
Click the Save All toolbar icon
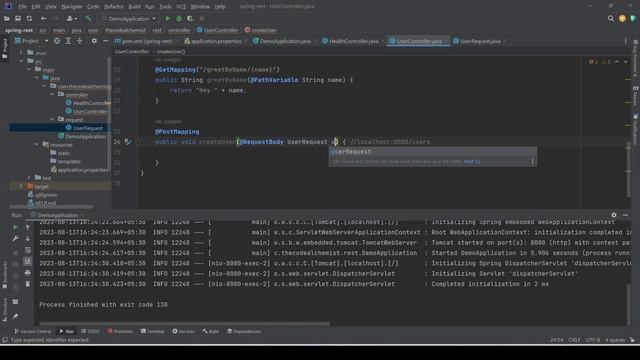tap(18, 18)
